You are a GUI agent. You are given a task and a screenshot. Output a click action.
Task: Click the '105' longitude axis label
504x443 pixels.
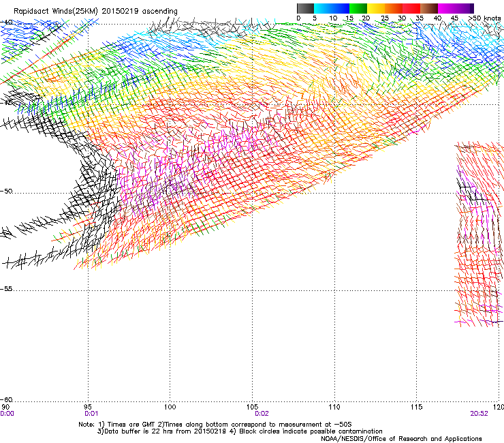[x=252, y=408]
